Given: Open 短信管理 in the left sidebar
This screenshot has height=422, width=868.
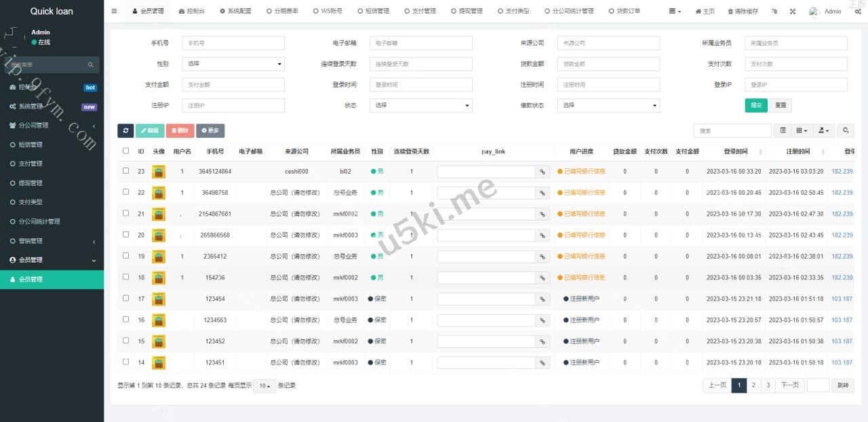Looking at the screenshot, I should pos(31,145).
